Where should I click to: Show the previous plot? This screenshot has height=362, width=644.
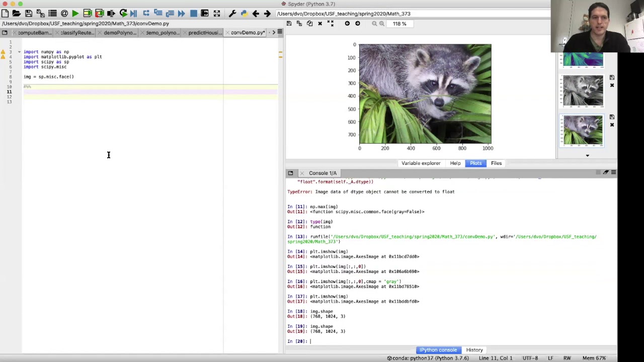pos(347,24)
